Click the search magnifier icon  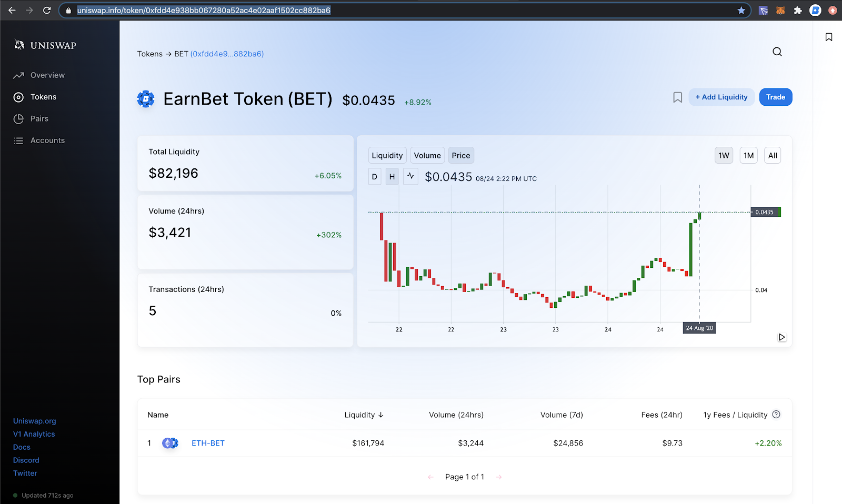[x=777, y=52]
